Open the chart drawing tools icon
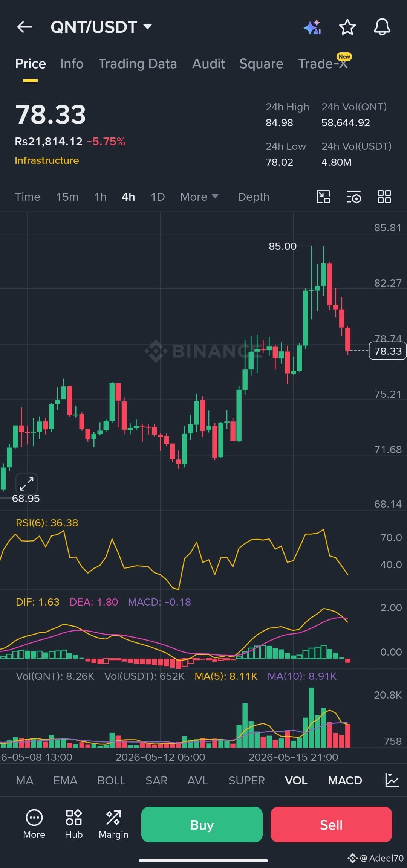407x868 pixels. tap(323, 197)
